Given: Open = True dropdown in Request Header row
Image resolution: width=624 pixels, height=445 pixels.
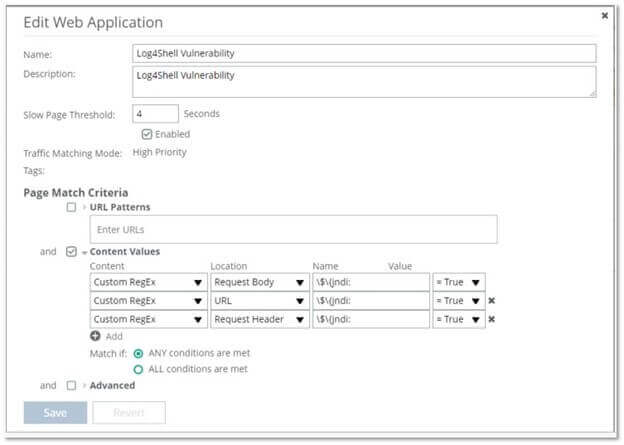Looking at the screenshot, I should (x=459, y=319).
